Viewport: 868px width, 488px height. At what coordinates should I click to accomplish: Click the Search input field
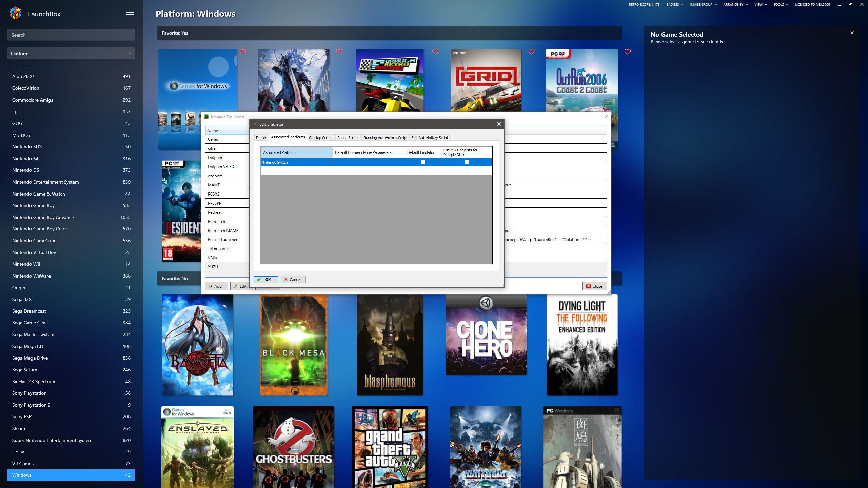[71, 35]
